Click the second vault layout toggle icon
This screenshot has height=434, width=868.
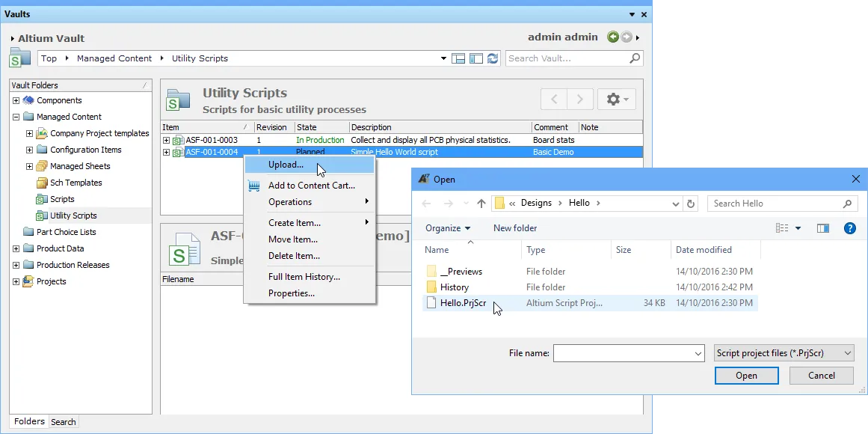click(476, 58)
